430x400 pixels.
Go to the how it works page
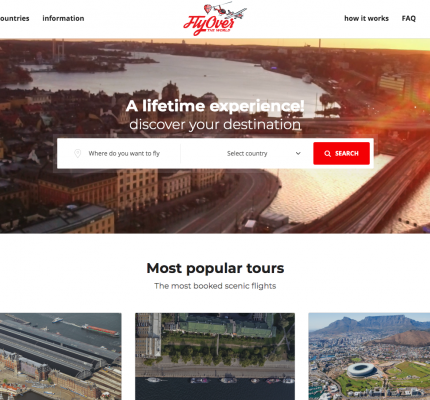tap(366, 18)
